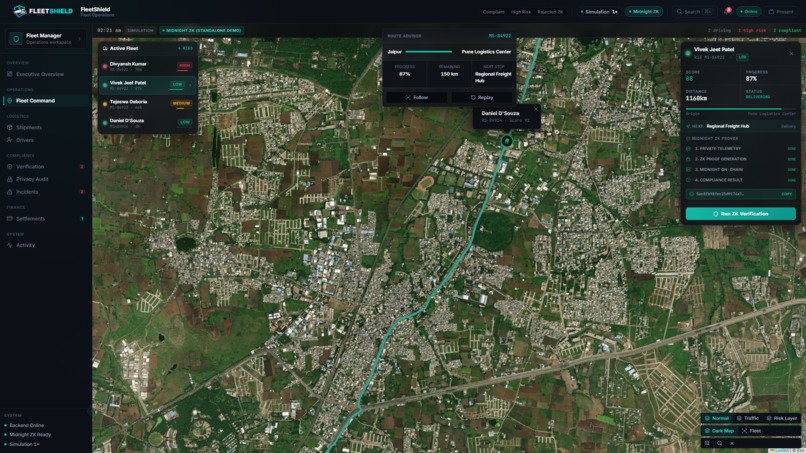Expand the Fleet Manager workspace switcher
Screen dimensions: 806x453
tap(79, 39)
